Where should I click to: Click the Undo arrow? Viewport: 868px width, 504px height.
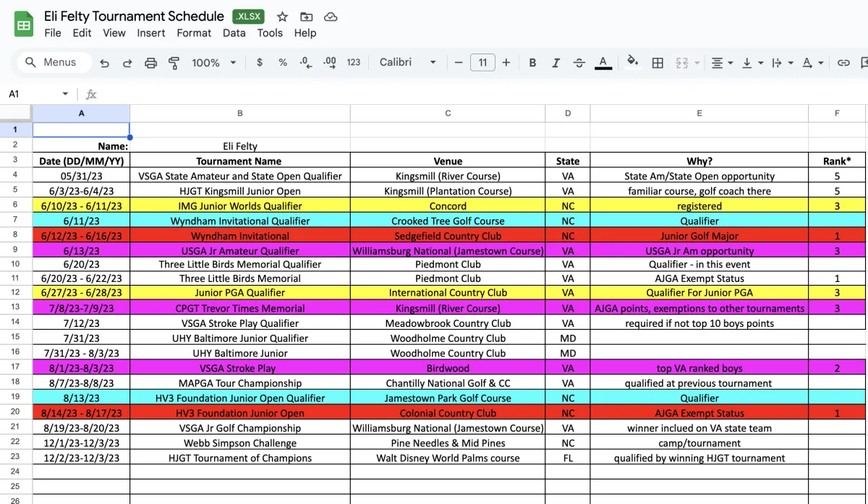tap(105, 63)
